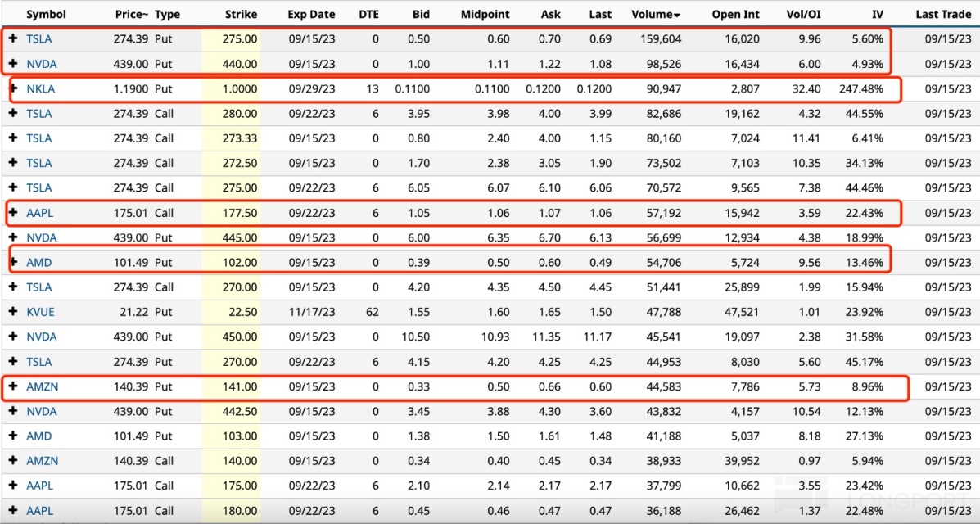Open the NKLA symbol link
980x524 pixels.
pos(41,88)
